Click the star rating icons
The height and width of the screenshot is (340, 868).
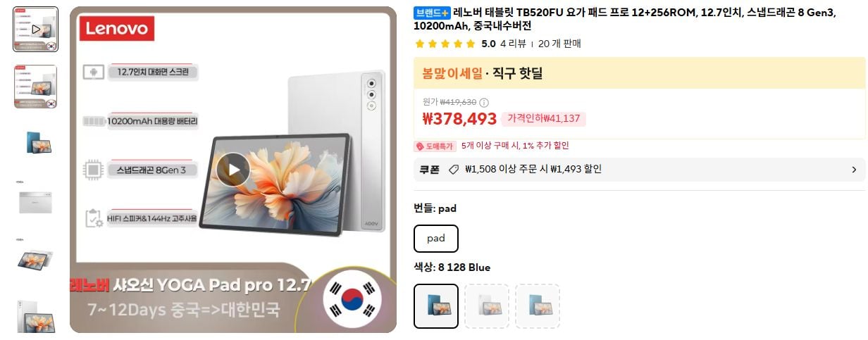click(x=445, y=44)
